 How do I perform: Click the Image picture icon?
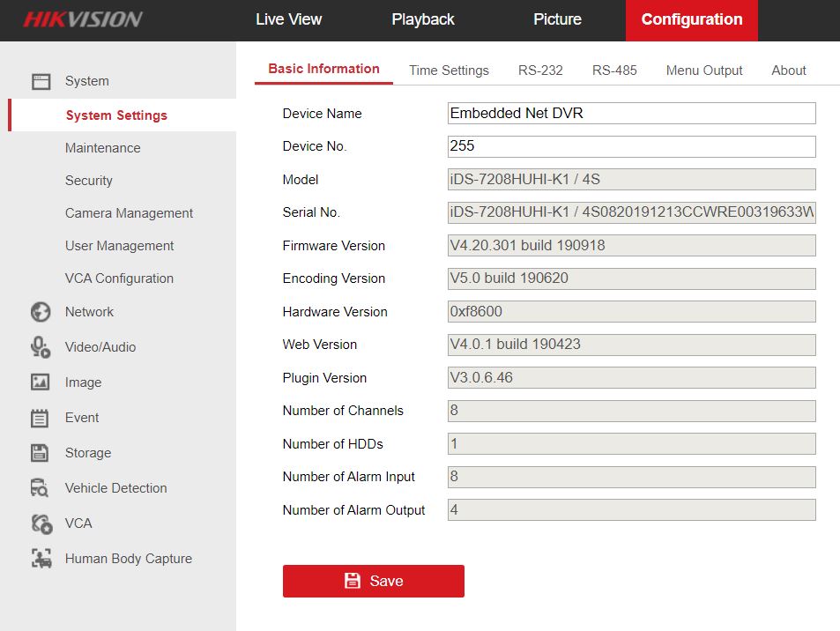pos(41,382)
